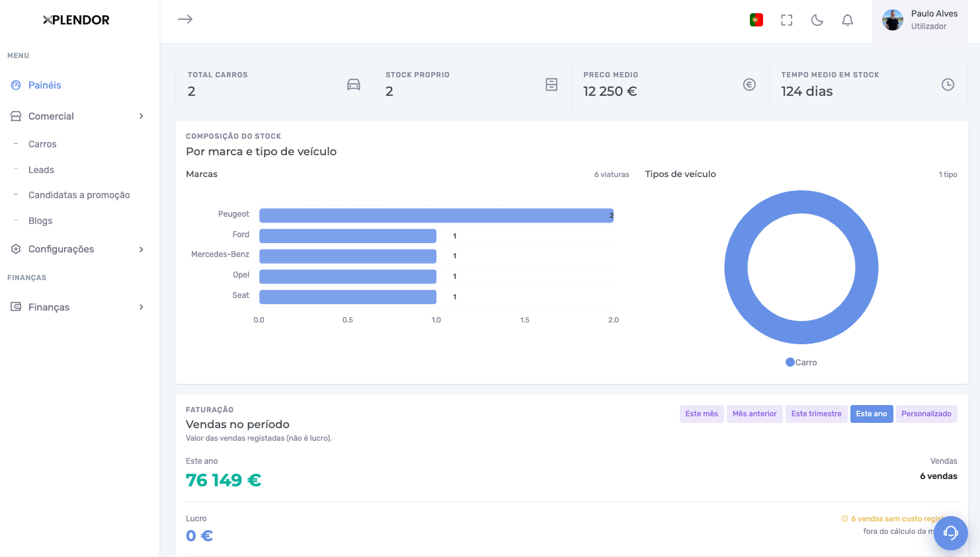This screenshot has width=980, height=557.
Task: Click the archive icon in Stock Proprio card
Action: (551, 85)
